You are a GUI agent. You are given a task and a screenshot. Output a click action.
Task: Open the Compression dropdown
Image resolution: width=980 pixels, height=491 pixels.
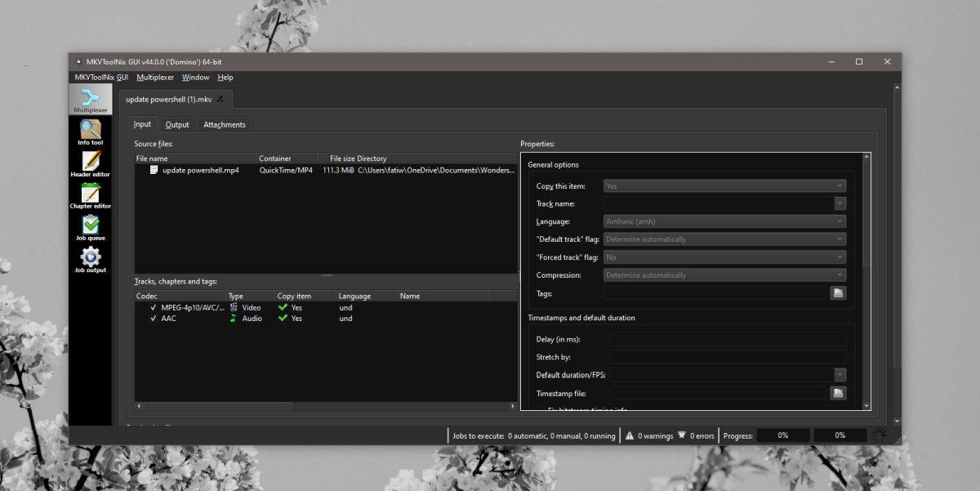[724, 275]
